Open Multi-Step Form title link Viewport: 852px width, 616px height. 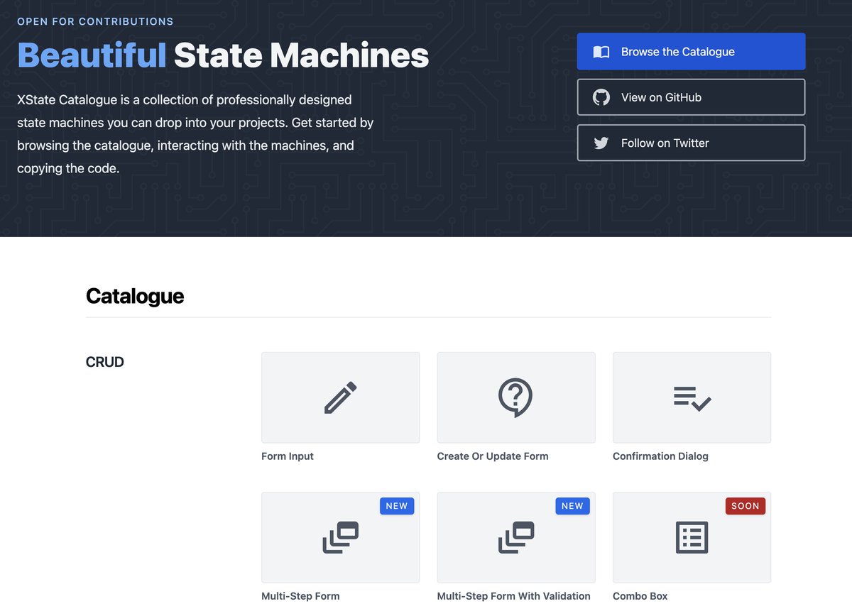point(300,596)
